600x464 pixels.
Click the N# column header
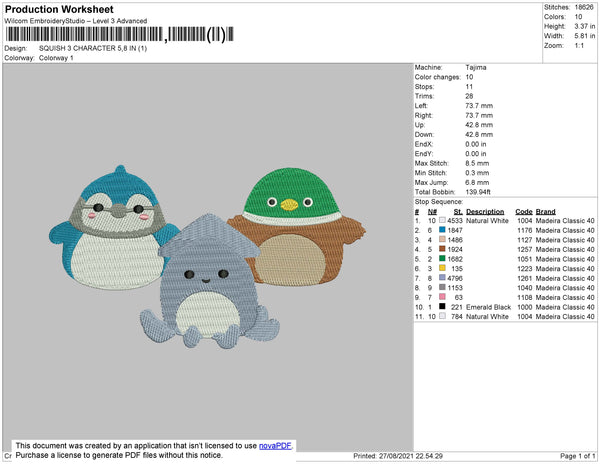click(432, 212)
